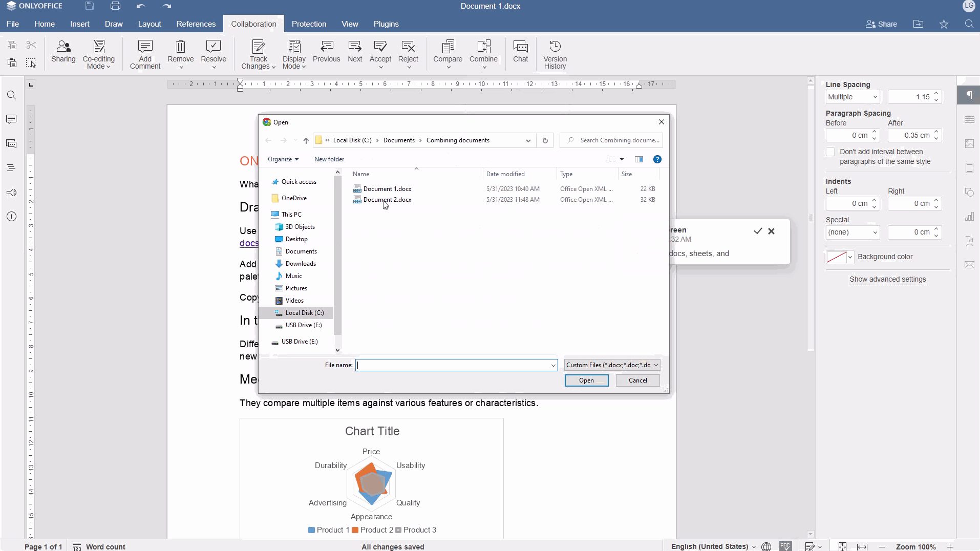Click the Spell checking status bar icon
Image resolution: width=980 pixels, height=551 pixels.
(785, 546)
